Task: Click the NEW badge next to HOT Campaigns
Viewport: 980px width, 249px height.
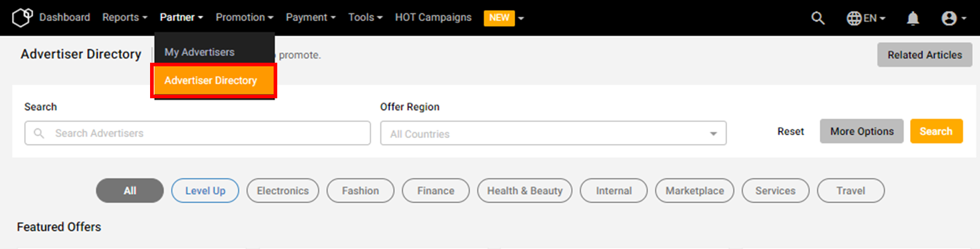Action: point(499,17)
